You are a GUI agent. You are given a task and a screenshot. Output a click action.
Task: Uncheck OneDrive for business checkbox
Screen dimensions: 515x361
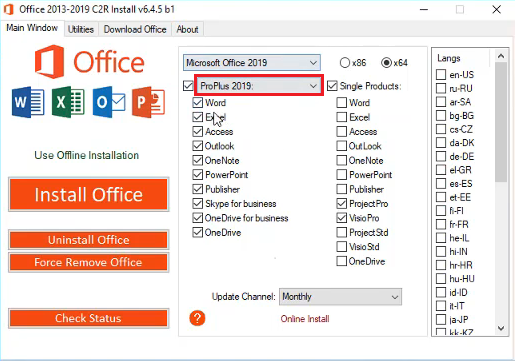pos(198,218)
